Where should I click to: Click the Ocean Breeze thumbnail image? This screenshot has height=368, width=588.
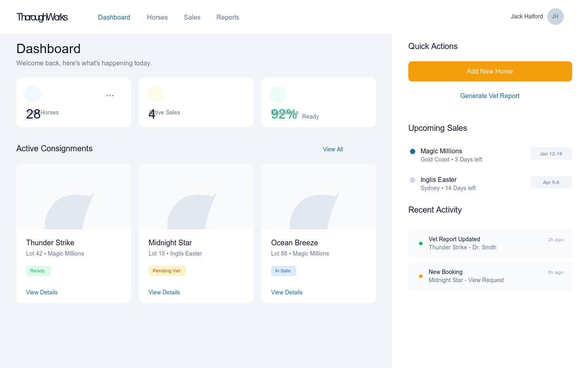(318, 196)
